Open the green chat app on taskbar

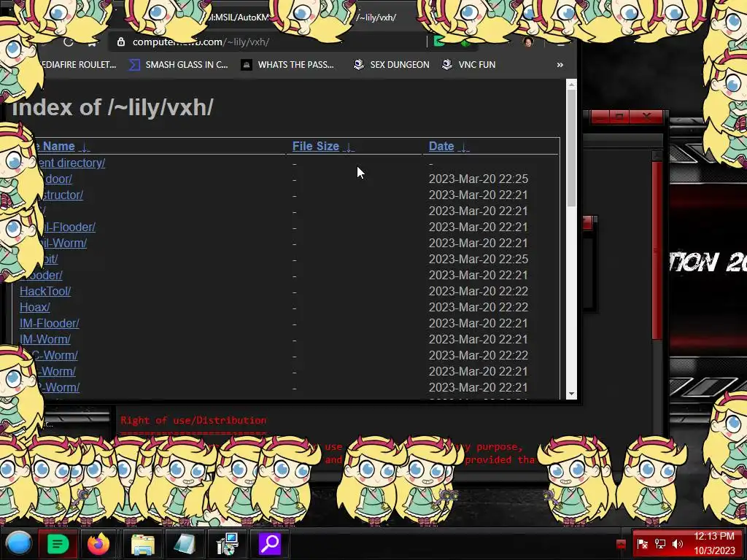[58, 544]
